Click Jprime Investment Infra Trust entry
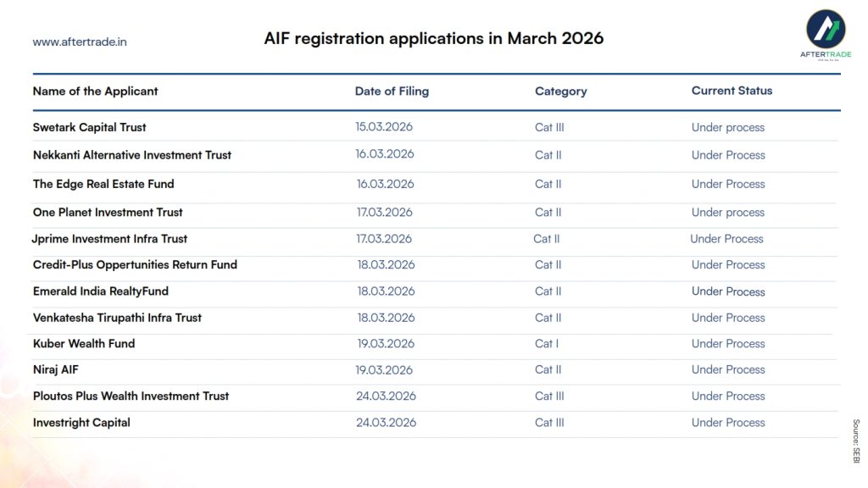 click(109, 239)
